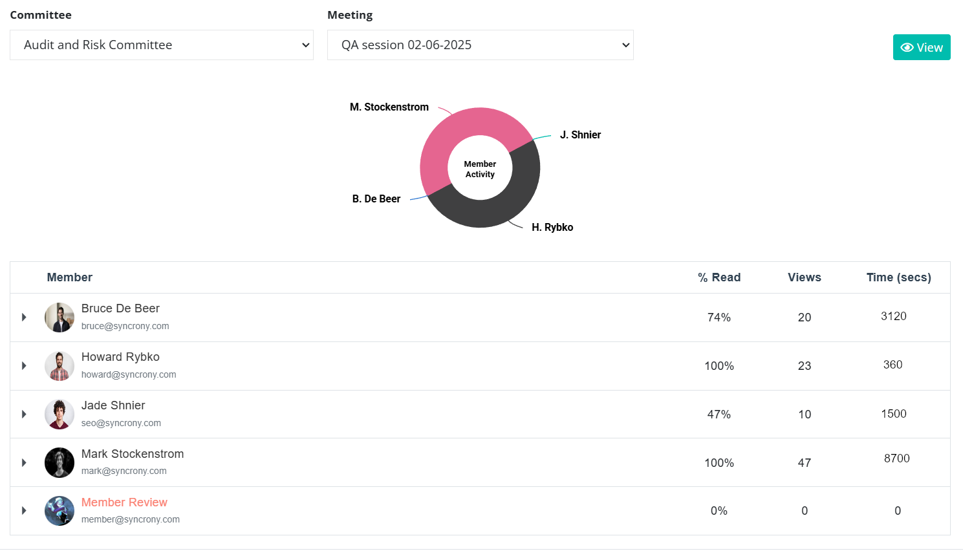
Task: Click Mark Stockenstrom's avatar thumbnail
Action: coord(59,462)
